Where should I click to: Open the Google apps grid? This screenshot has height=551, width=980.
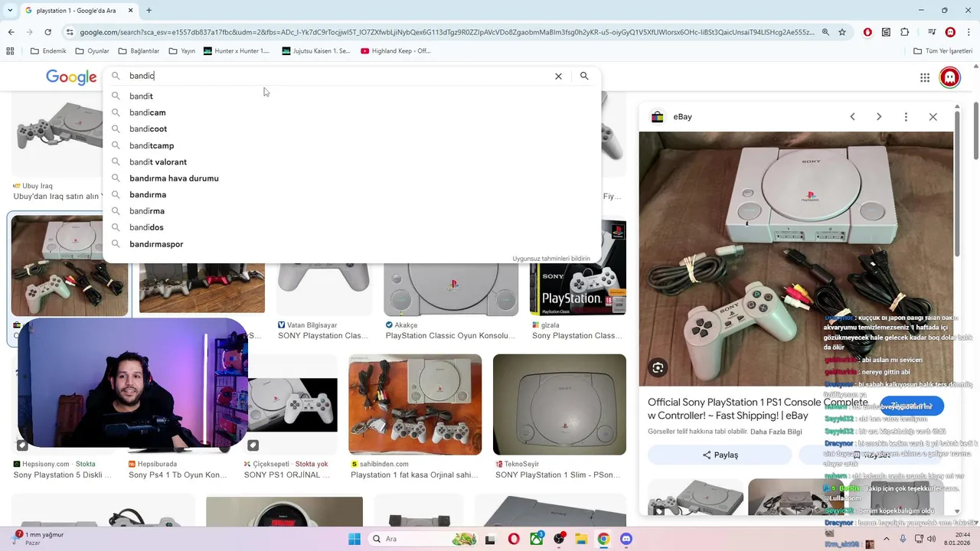925,77
